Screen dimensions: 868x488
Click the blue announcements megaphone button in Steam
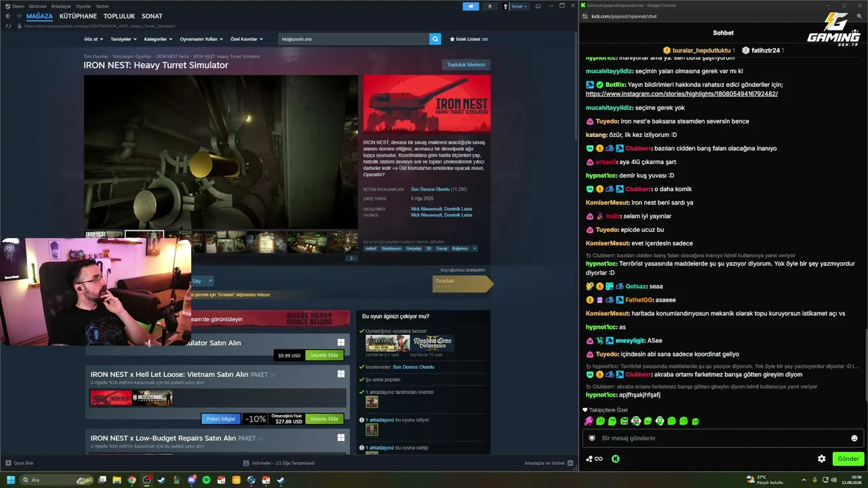[x=471, y=6]
